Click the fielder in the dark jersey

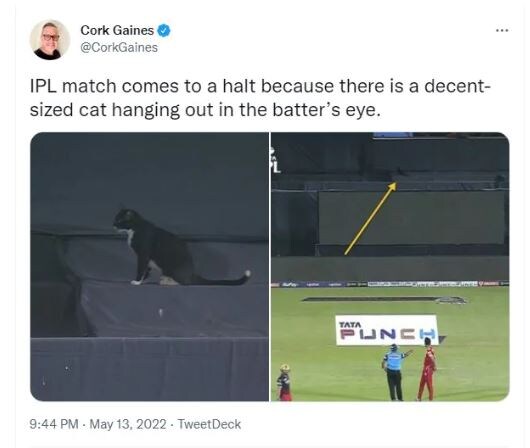pyautogui.click(x=285, y=382)
